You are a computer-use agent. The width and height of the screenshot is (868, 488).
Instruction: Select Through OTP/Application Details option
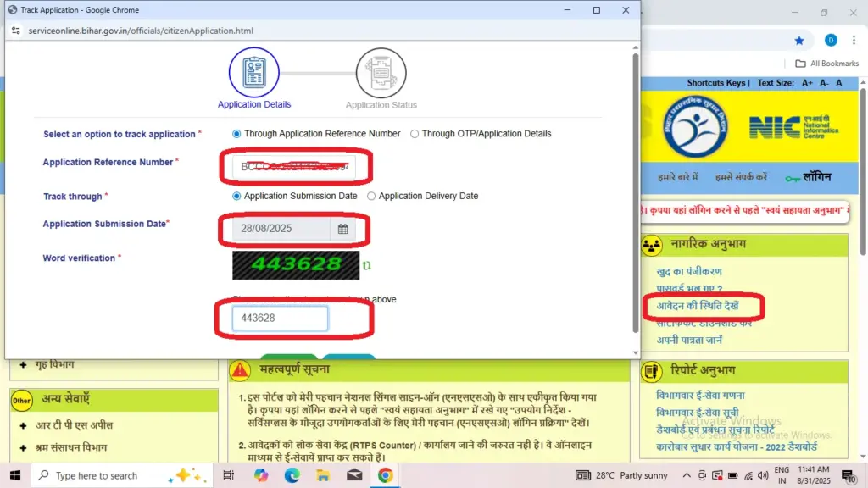tap(415, 134)
